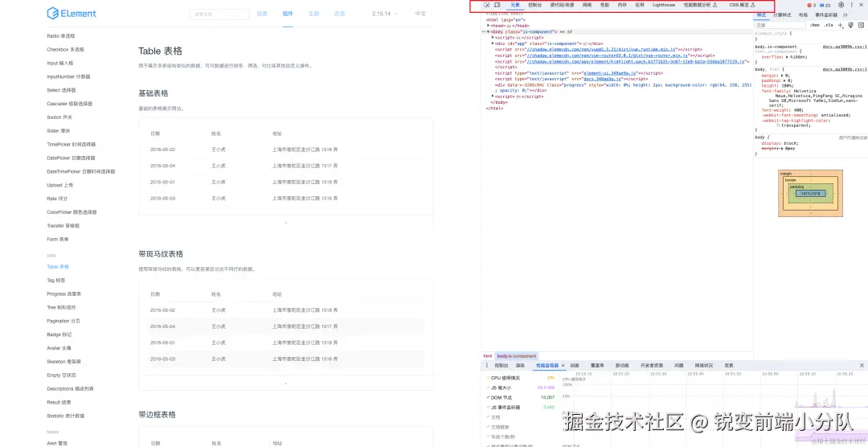Switch to the 控制台 tab in top bar
868x447 pixels.
535,5
